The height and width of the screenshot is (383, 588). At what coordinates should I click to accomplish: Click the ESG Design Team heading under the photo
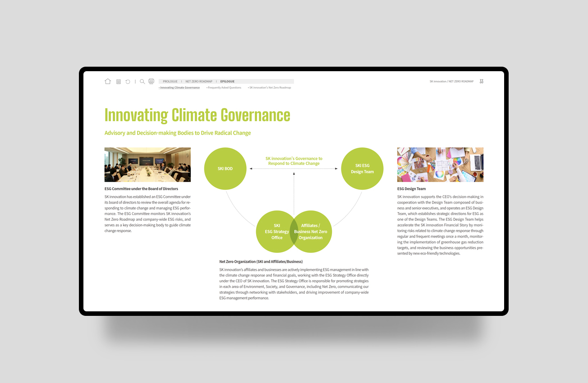(411, 189)
